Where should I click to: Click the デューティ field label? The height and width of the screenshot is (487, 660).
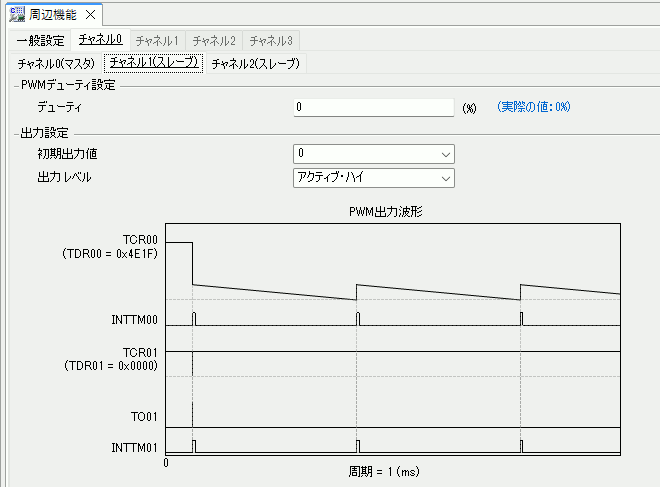click(59, 107)
